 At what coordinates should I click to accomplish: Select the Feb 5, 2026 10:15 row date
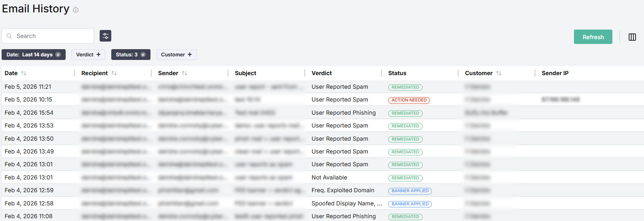[28, 100]
